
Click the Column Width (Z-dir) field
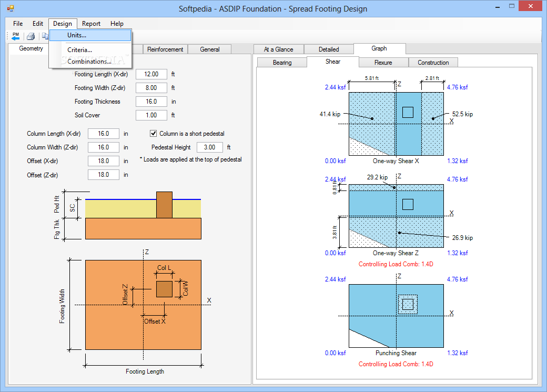[103, 147]
